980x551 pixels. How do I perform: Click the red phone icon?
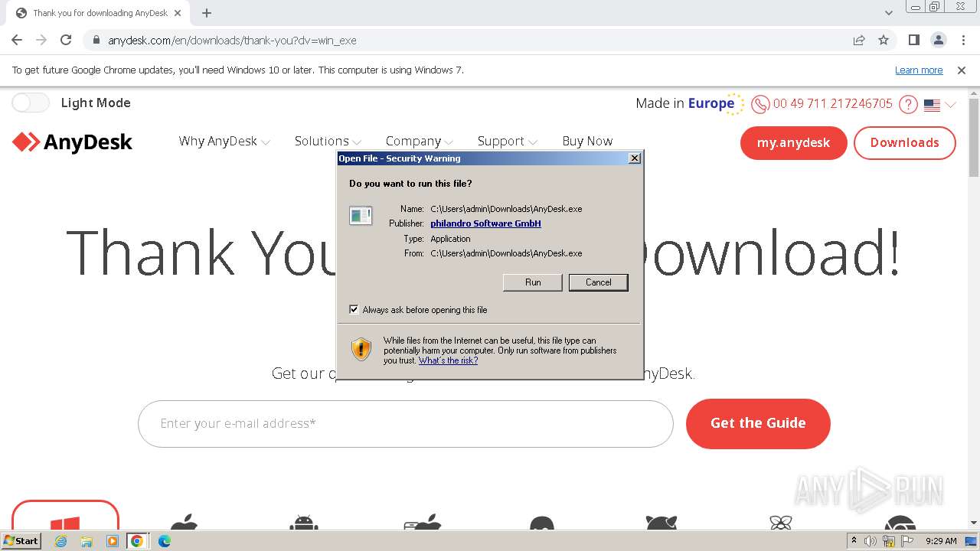click(760, 104)
